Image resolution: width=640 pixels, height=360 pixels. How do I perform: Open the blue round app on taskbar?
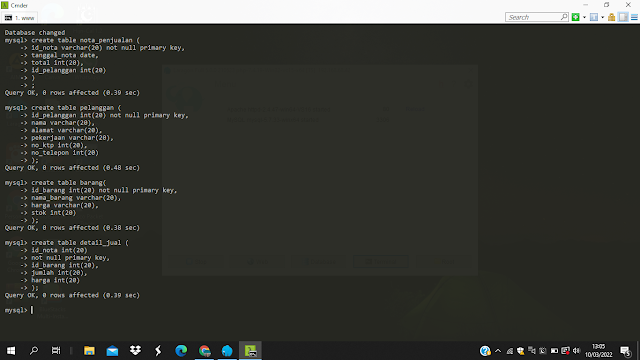227,351
